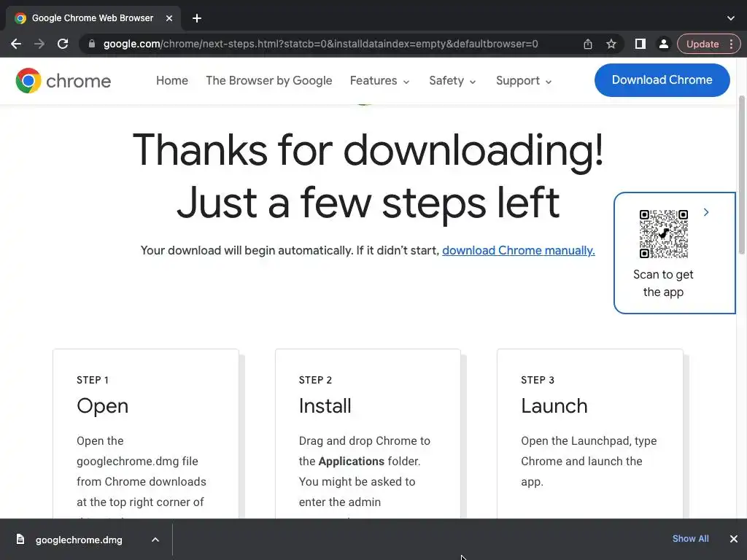Expand the Features menu
The image size is (747, 560).
(379, 80)
